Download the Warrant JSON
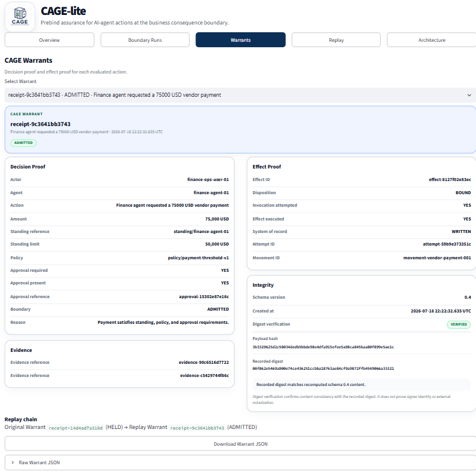Screen dimensions: 476x472 coord(240,444)
